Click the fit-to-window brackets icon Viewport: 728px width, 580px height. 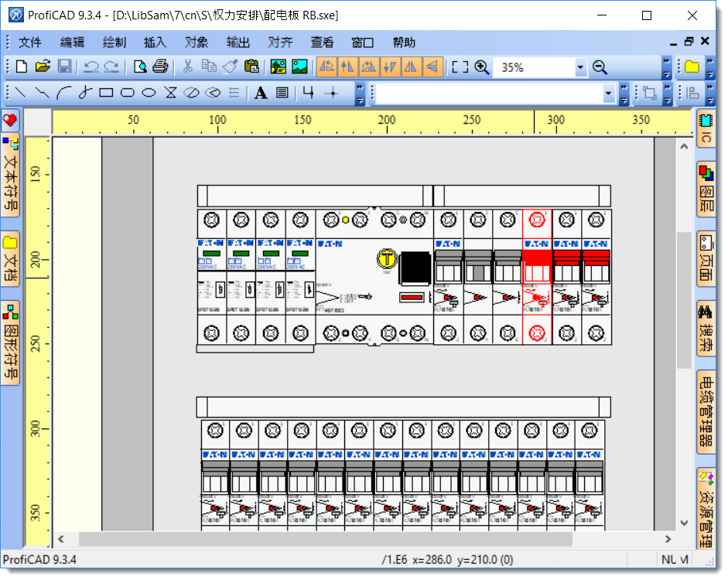[460, 67]
